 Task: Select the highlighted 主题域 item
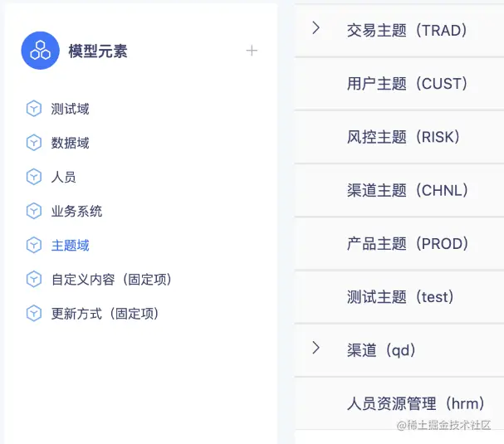point(70,245)
